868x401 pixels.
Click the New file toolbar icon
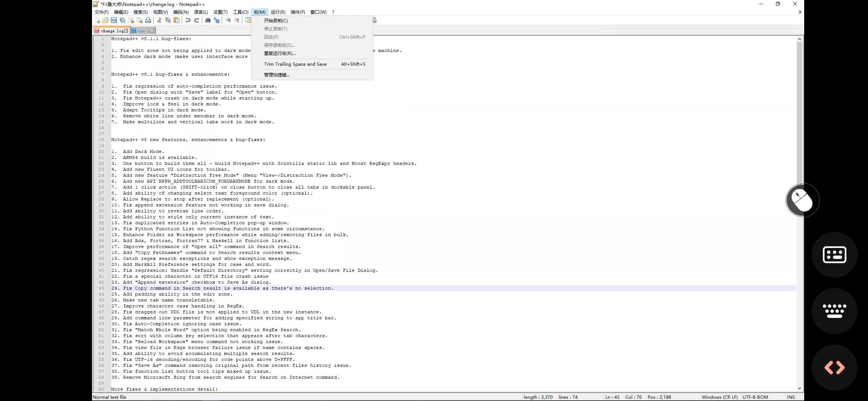[97, 20]
